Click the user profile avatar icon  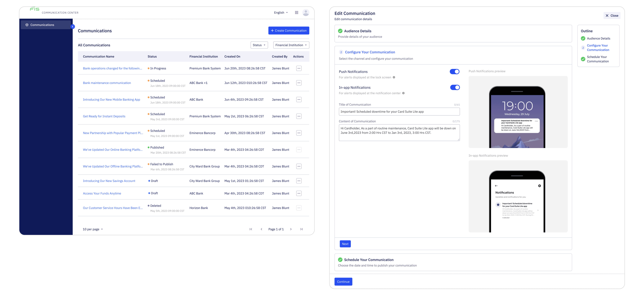pyautogui.click(x=306, y=12)
